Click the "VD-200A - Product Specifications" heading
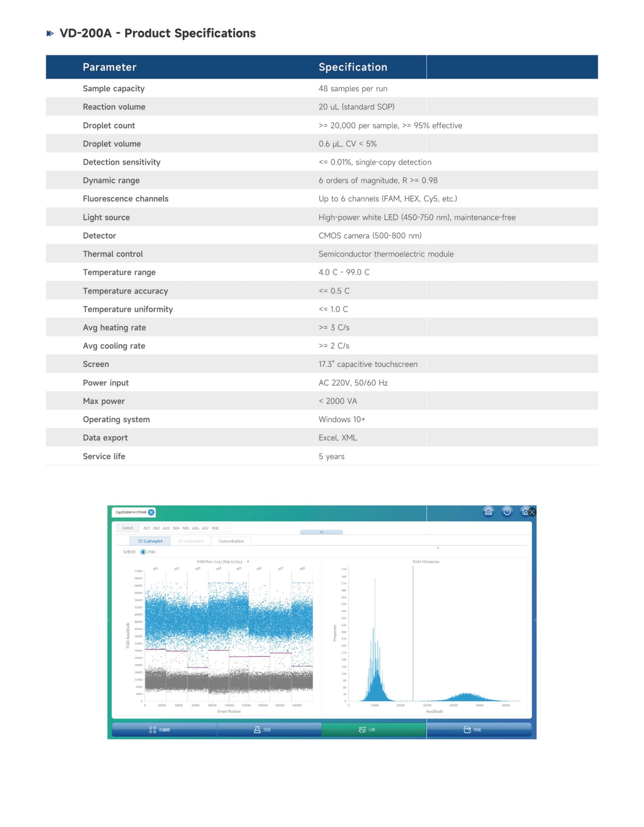 point(158,33)
